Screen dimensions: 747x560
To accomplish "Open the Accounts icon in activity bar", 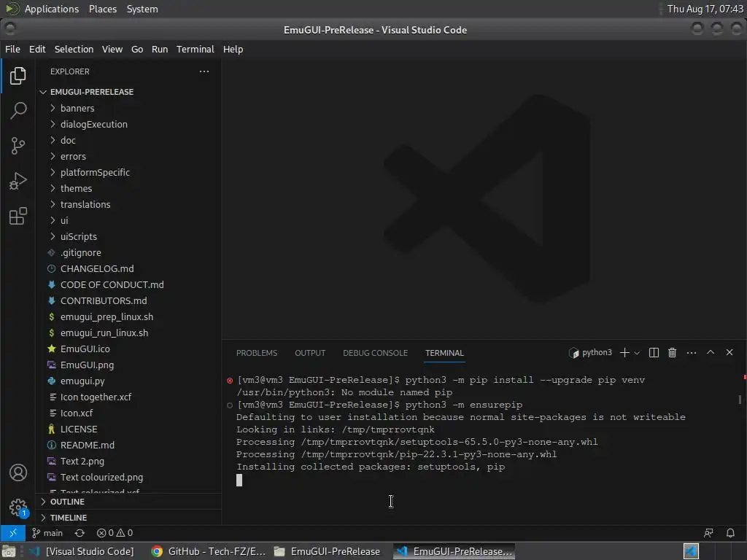I will point(18,472).
